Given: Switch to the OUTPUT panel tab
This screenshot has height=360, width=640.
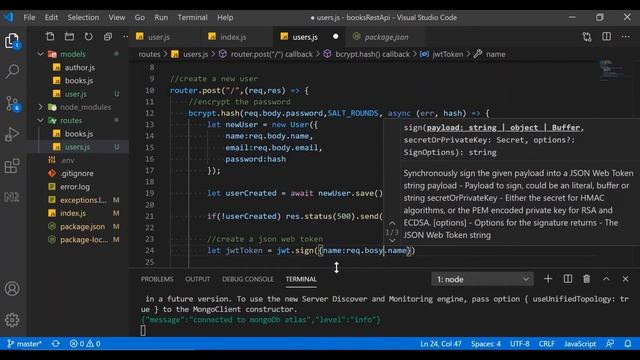Looking at the screenshot, I should pos(198,279).
